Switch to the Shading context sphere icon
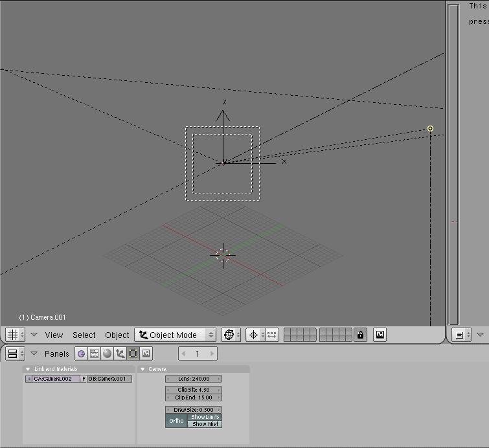The image size is (489, 448). click(108, 353)
